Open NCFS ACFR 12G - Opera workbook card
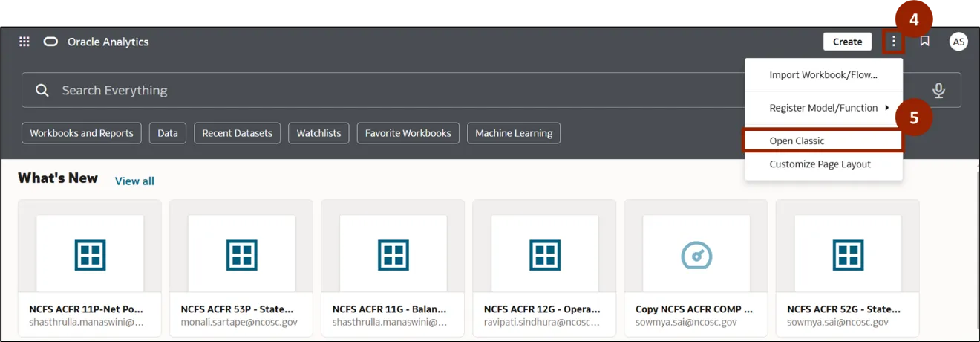 [544, 268]
